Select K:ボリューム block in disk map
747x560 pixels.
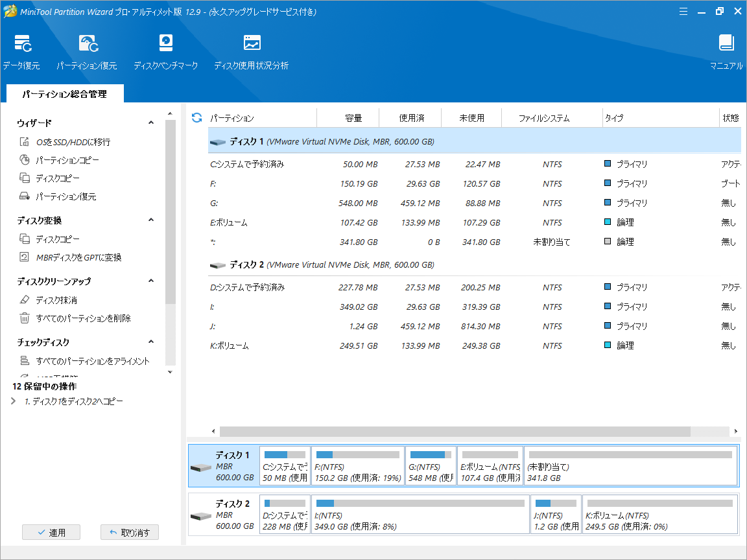[660, 514]
